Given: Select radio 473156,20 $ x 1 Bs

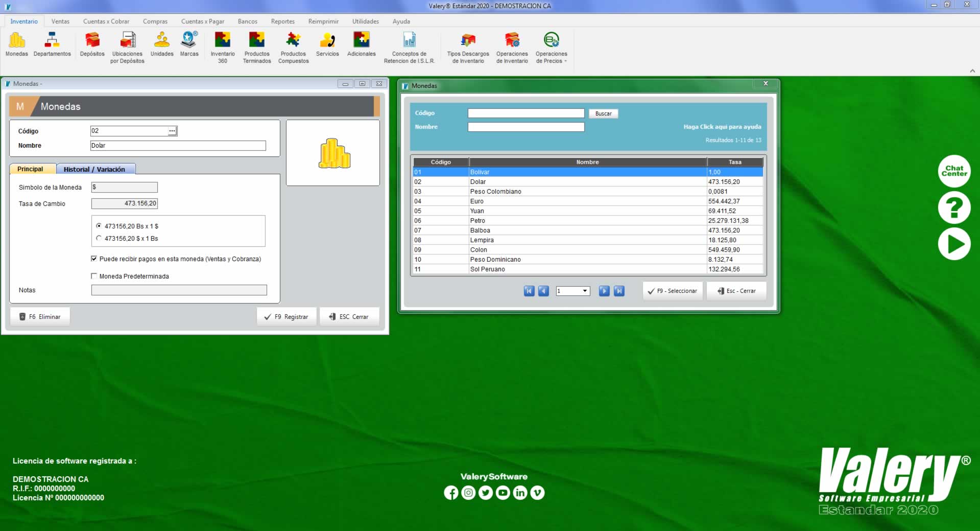Looking at the screenshot, I should (x=99, y=238).
